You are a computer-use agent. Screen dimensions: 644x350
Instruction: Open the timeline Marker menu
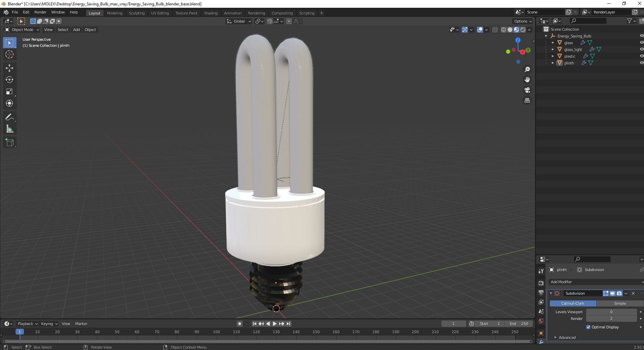81,324
